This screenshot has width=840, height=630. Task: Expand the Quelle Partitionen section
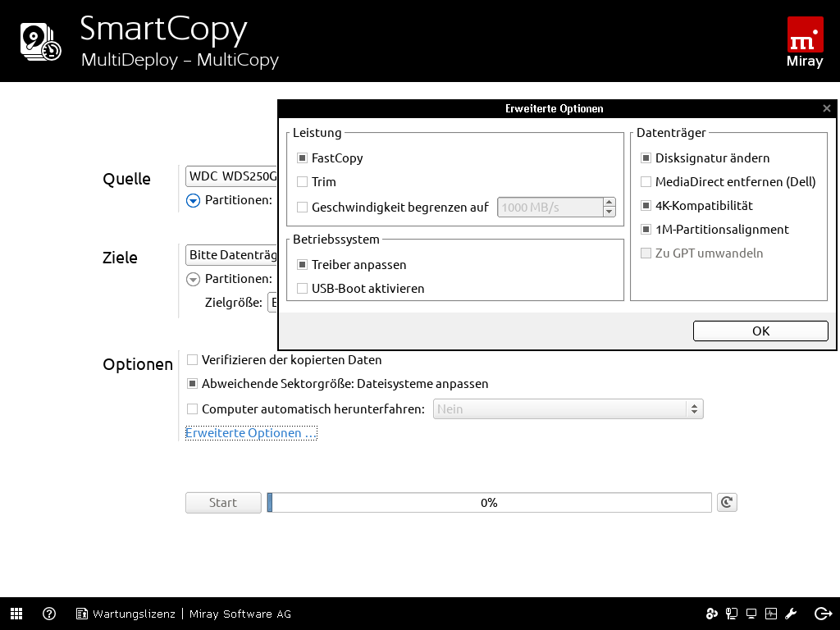point(193,200)
